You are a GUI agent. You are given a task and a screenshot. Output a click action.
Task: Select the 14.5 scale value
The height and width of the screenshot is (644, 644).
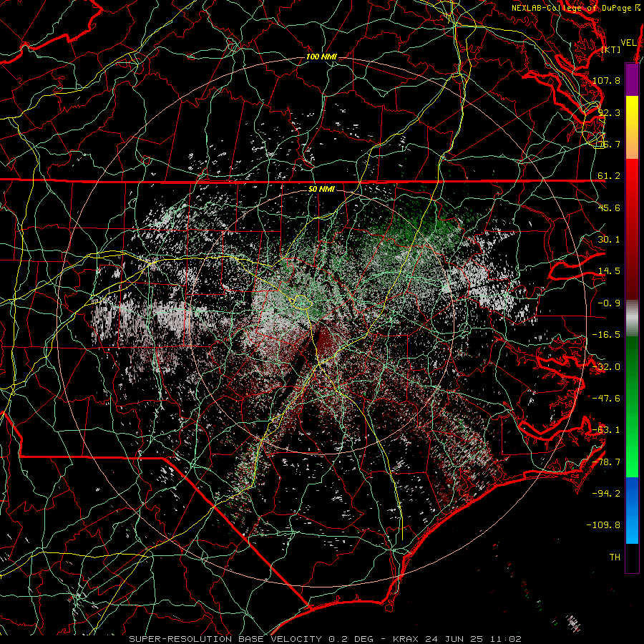(609, 271)
